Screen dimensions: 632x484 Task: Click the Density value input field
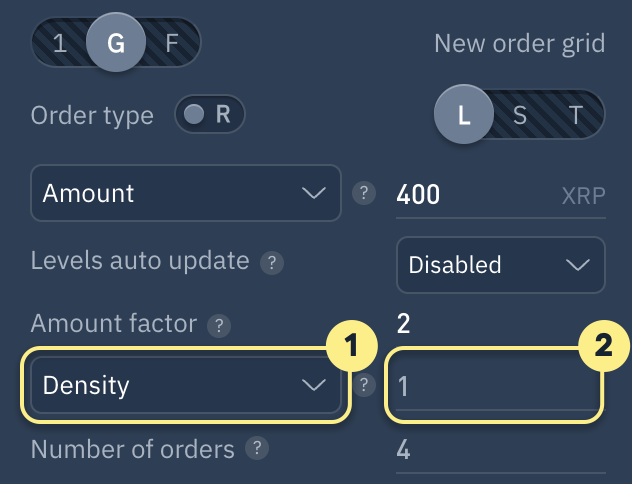pos(495,385)
